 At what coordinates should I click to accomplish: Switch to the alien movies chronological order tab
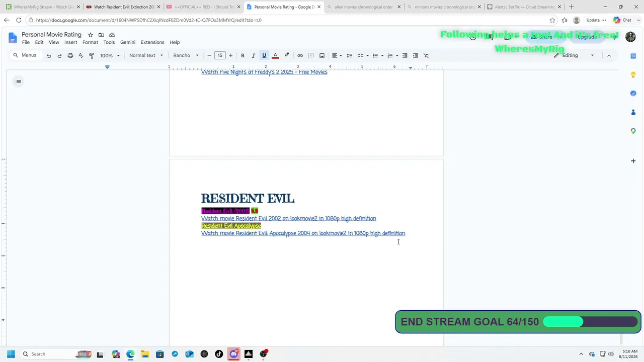363,7
